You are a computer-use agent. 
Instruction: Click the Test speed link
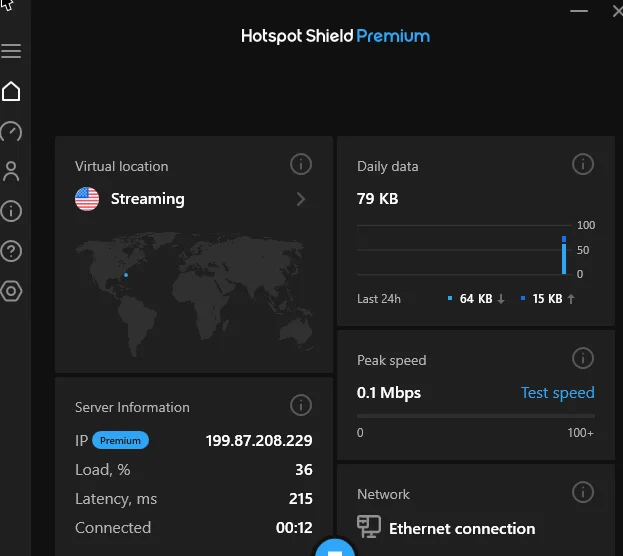(x=558, y=393)
